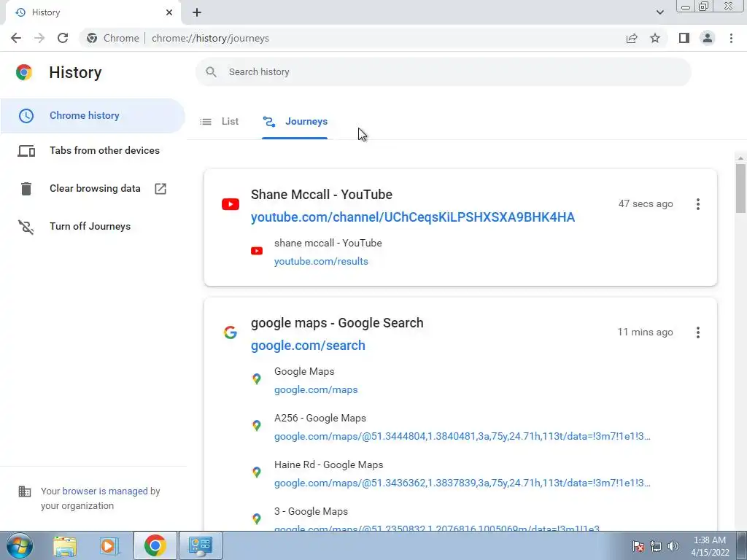Click shane mccall - YouTube entry text
Viewport: 747px width, 560px height.
coord(328,244)
